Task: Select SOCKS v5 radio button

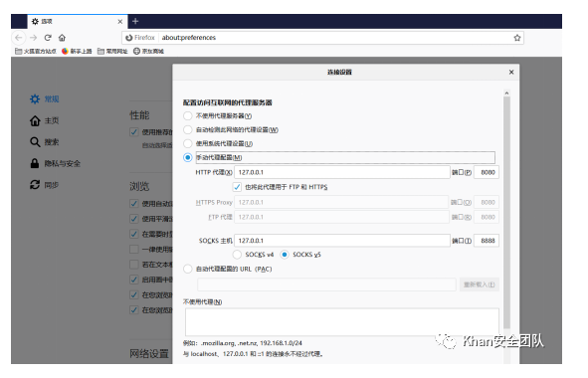Action: coord(285,255)
